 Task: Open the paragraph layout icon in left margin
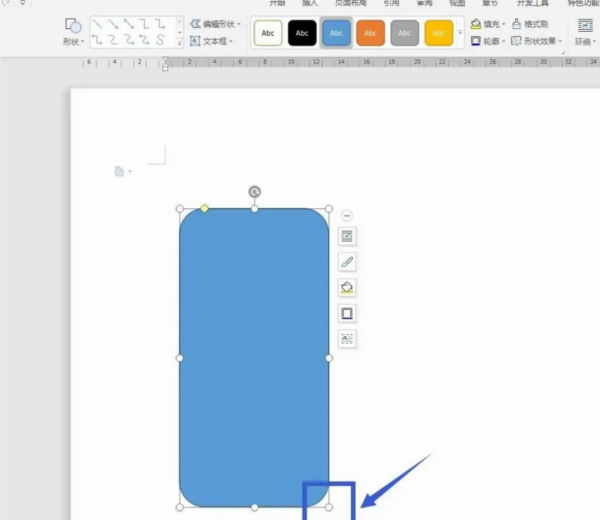(x=122, y=171)
